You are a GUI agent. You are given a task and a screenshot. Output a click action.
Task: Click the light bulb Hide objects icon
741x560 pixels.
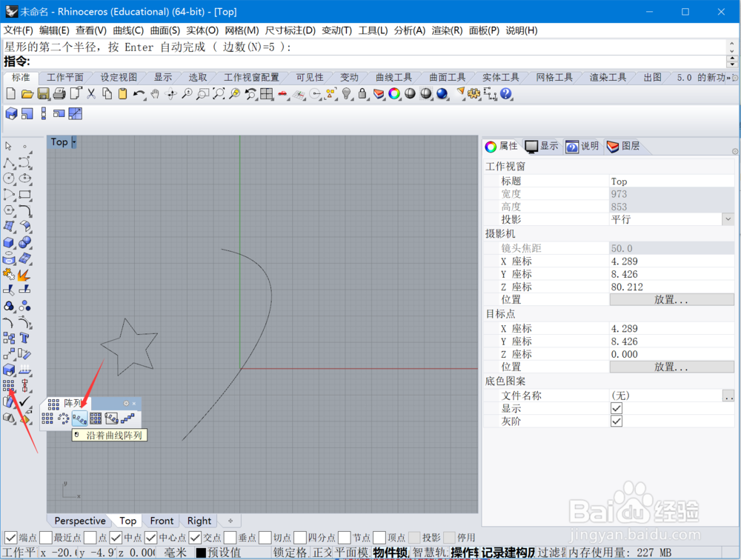[x=346, y=93]
